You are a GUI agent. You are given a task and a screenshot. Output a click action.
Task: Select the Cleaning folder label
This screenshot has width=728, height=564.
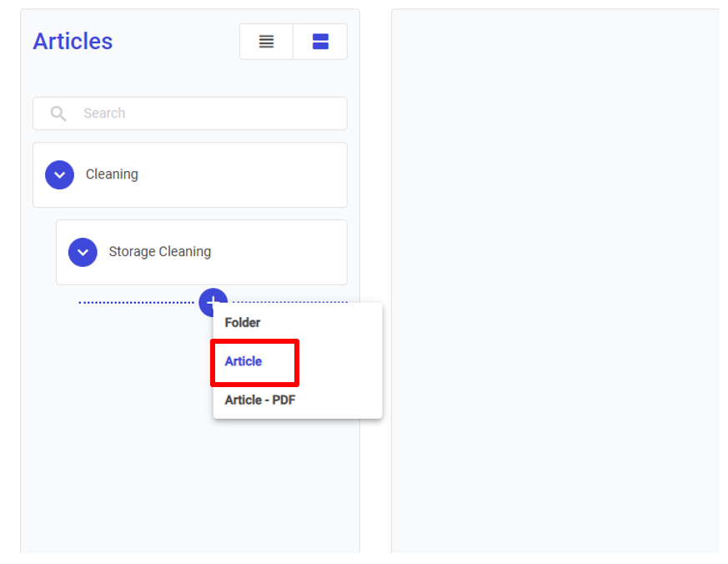click(112, 174)
